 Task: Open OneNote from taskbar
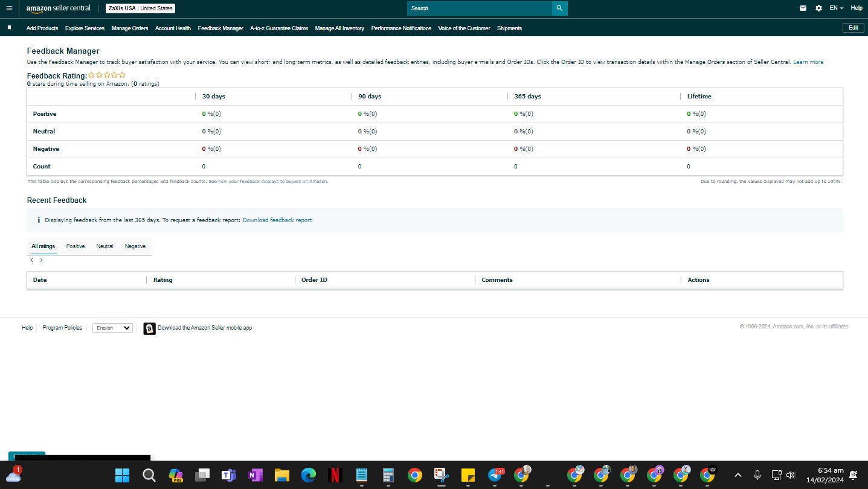tap(256, 475)
